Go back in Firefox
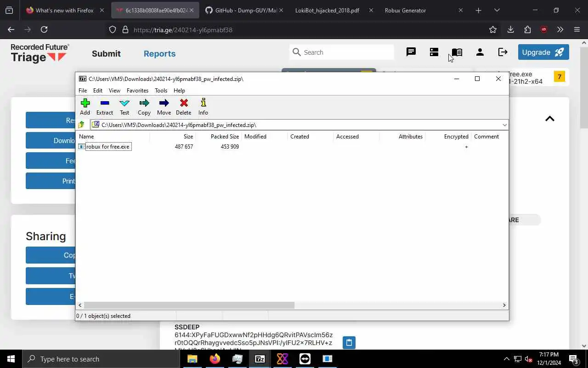 point(11,29)
